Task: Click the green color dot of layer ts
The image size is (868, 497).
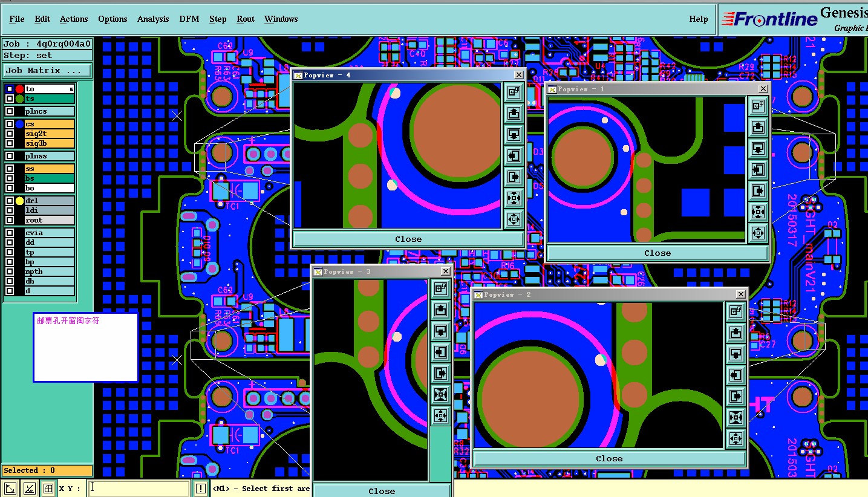Action: tap(19, 99)
